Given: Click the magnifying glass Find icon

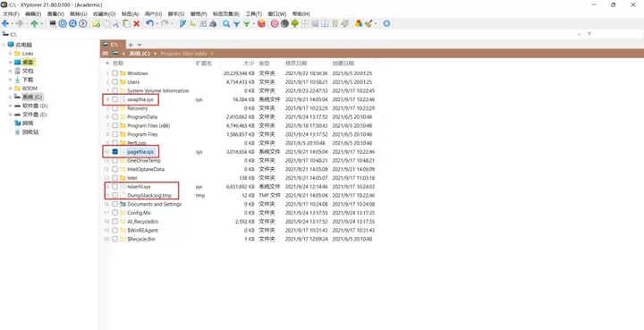Looking at the screenshot, I should pos(226,24).
